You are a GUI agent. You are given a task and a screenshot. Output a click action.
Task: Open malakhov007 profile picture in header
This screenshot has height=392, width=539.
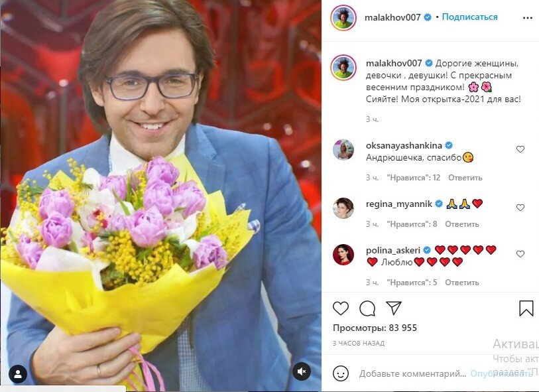click(343, 17)
